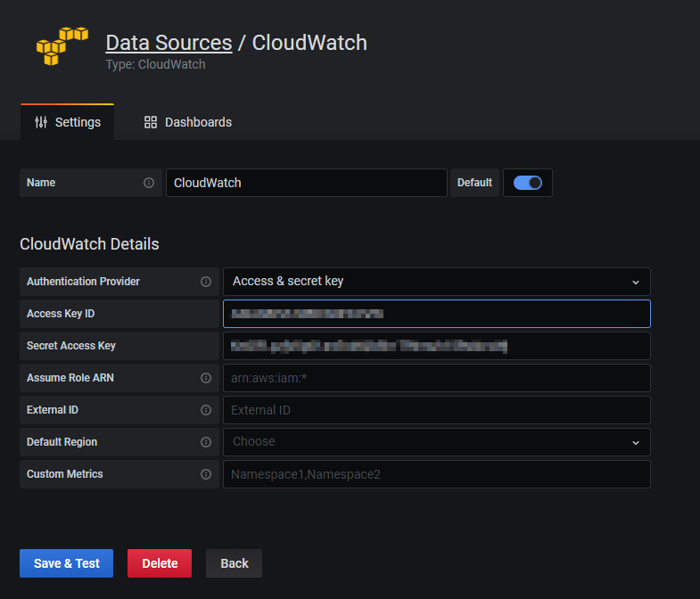Open the Default Region Choose dropdown
Viewport: 700px width, 599px height.
[x=437, y=442]
